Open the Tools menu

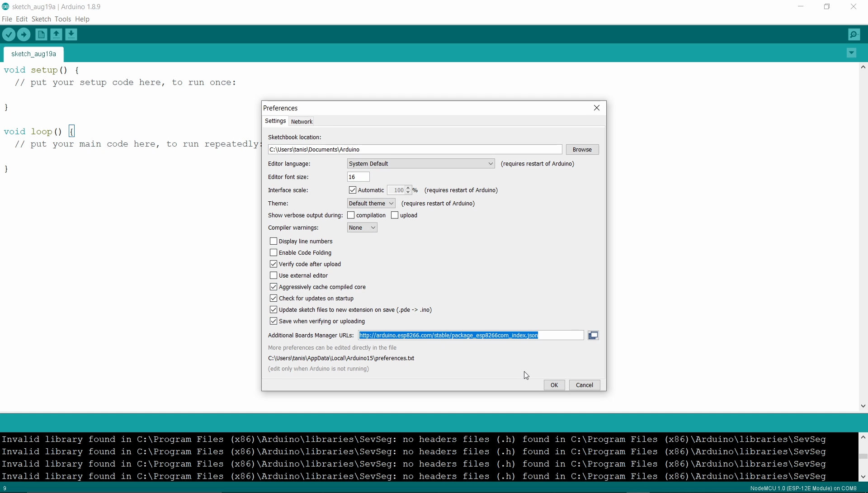point(62,19)
